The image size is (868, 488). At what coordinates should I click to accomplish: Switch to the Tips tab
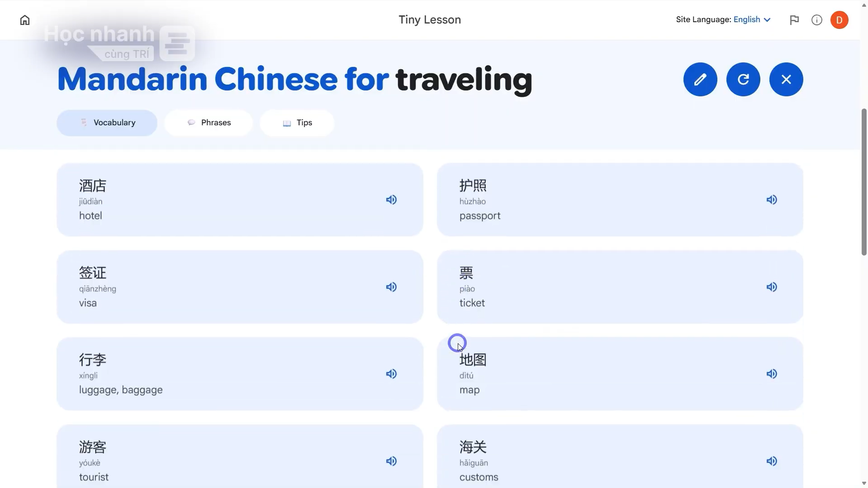click(297, 123)
